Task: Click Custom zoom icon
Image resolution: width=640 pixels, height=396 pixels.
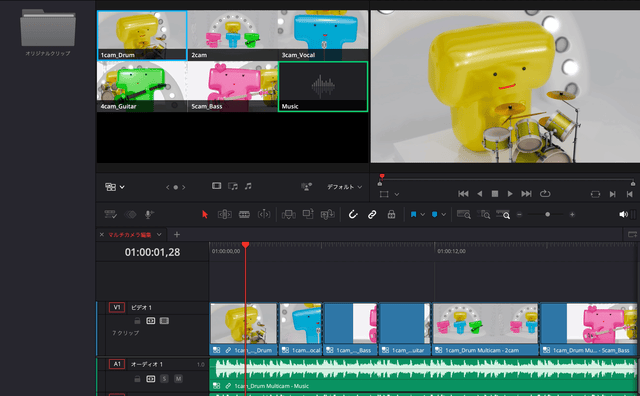Action: (503, 214)
